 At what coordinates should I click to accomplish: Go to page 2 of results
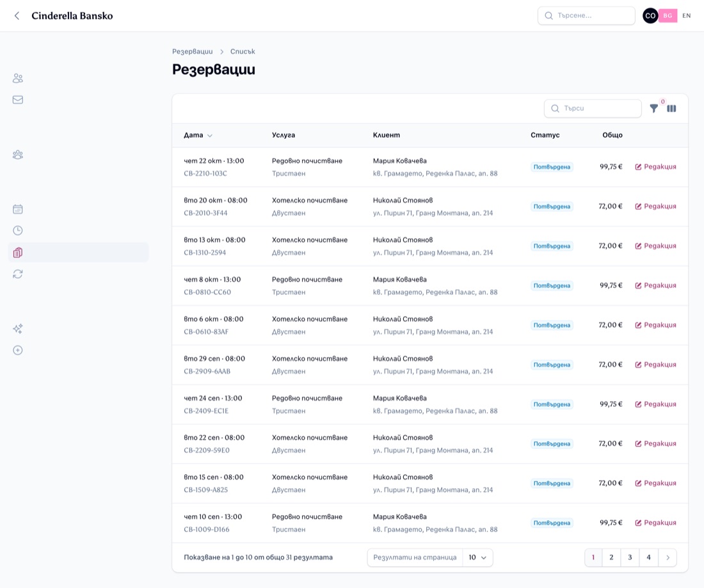611,557
